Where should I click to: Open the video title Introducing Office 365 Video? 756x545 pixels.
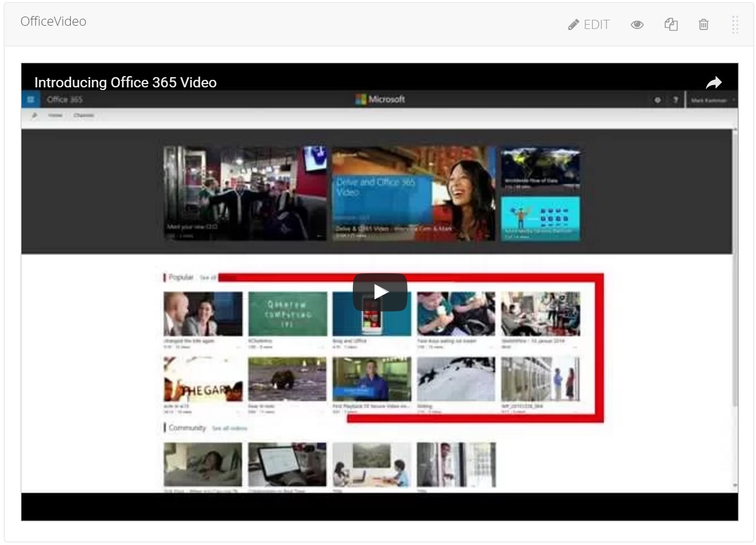pyautogui.click(x=125, y=83)
